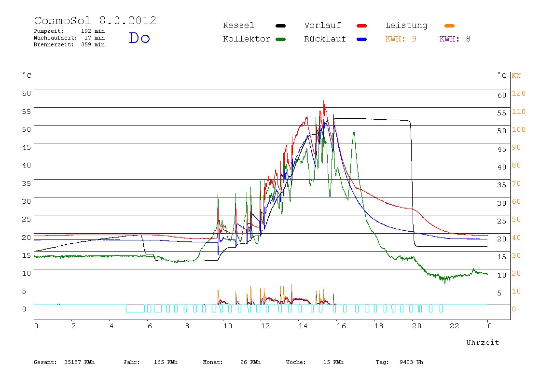Click the '359 min' burner time value
This screenshot has height=392, width=554.
93,44
